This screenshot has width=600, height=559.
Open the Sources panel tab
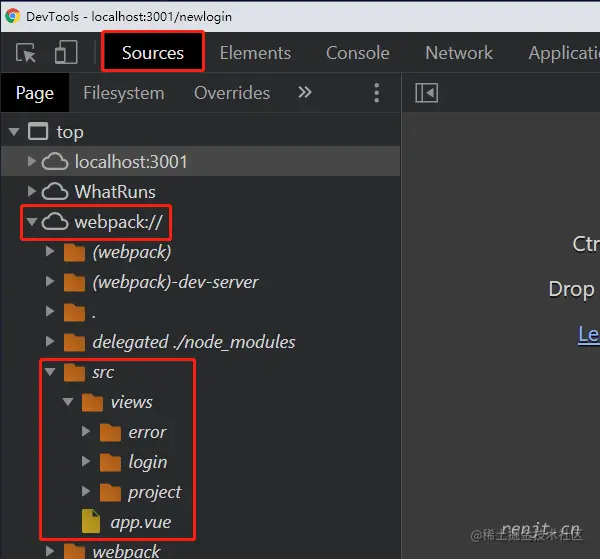153,52
